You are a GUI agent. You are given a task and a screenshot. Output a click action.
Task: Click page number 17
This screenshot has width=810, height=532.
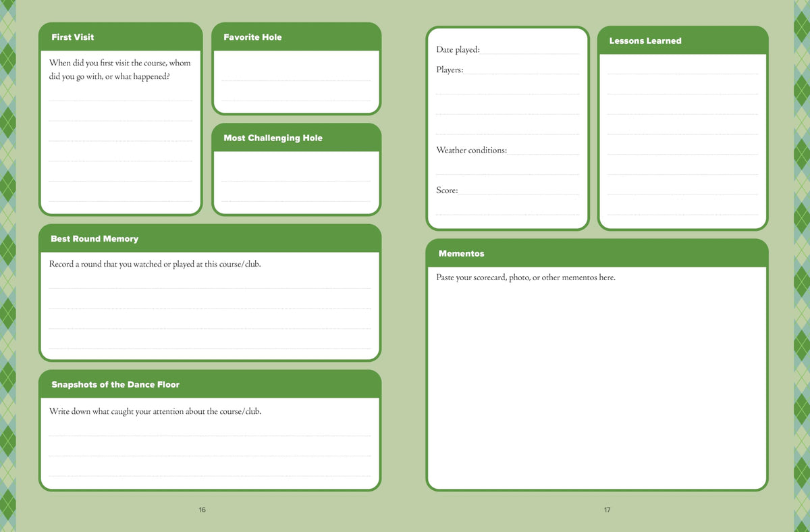pyautogui.click(x=607, y=510)
